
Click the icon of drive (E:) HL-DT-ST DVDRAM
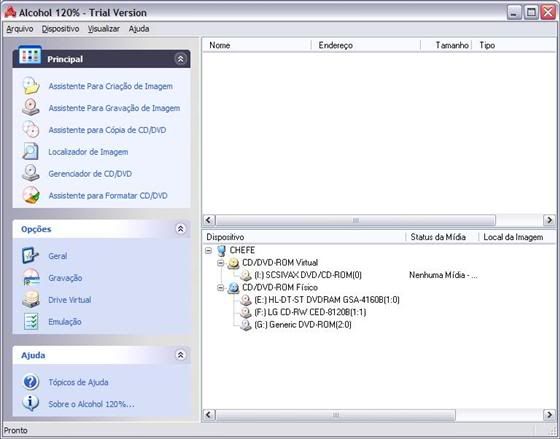coord(246,300)
